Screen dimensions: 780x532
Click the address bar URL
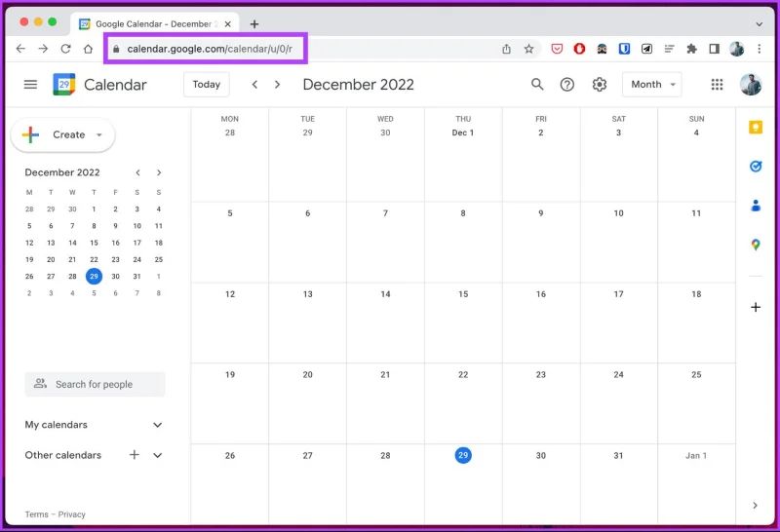pyautogui.click(x=210, y=49)
